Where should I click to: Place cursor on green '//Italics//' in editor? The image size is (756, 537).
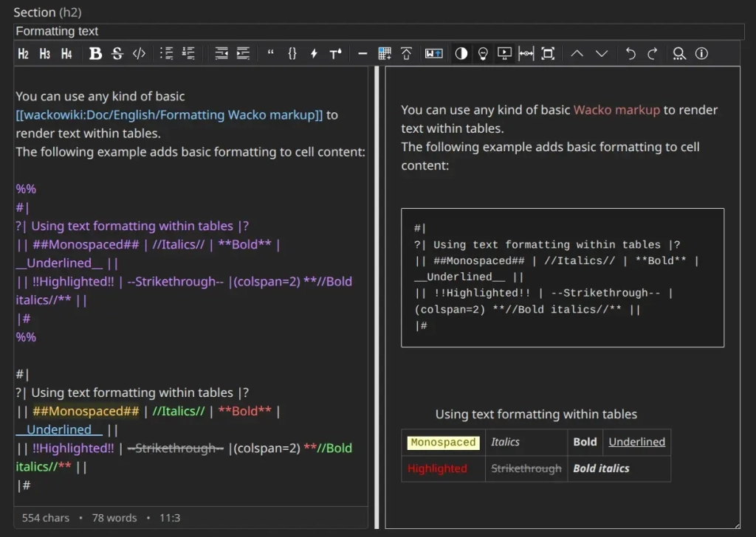[179, 412]
